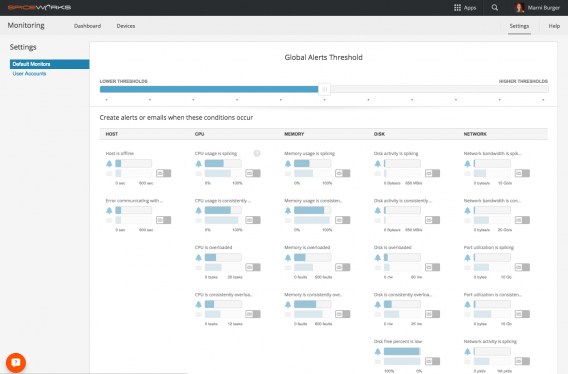Open User Accounts settings link
The width and height of the screenshot is (568, 374).
pos(29,74)
